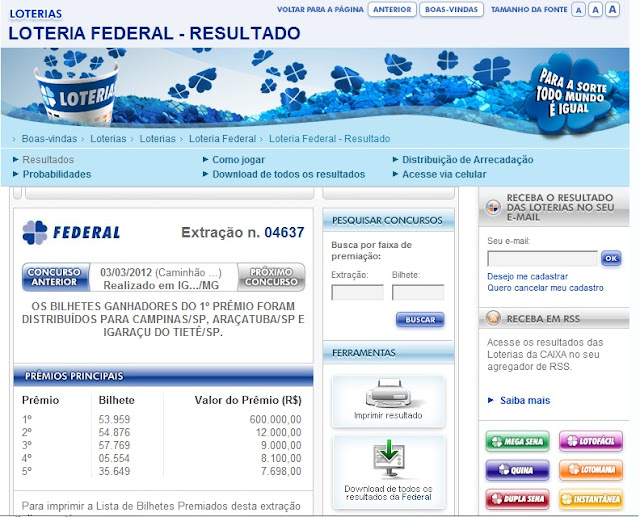Open the Probabilidades menu item

click(57, 174)
